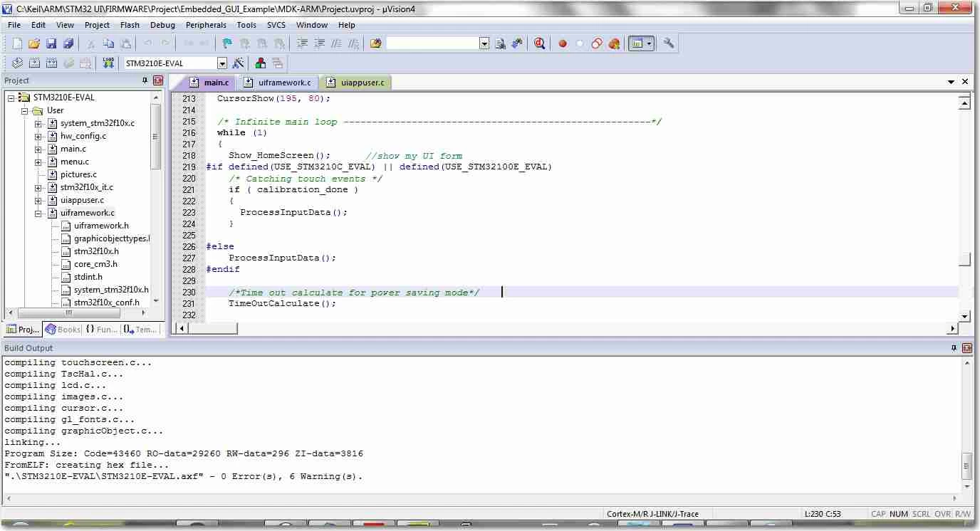Open the find text dropdown arrow
The width and height of the screenshot is (980, 531).
[484, 43]
